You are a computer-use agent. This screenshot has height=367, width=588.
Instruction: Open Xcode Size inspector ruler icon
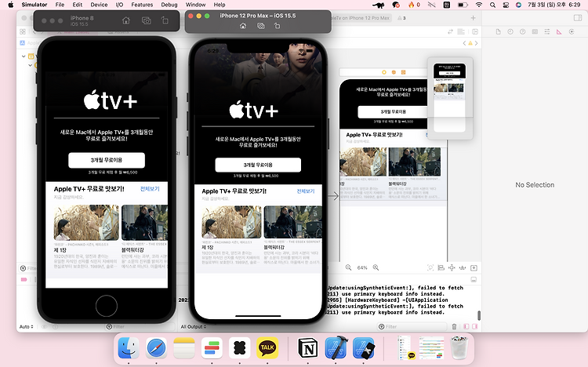coord(559,32)
